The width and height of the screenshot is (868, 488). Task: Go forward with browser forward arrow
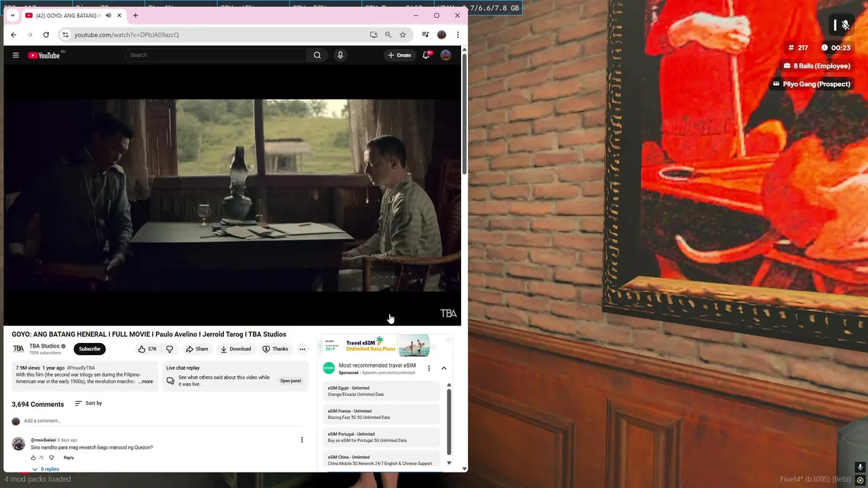point(30,35)
